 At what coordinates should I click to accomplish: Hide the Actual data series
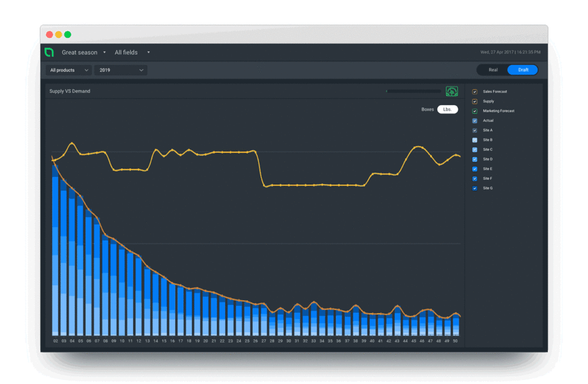pos(474,121)
